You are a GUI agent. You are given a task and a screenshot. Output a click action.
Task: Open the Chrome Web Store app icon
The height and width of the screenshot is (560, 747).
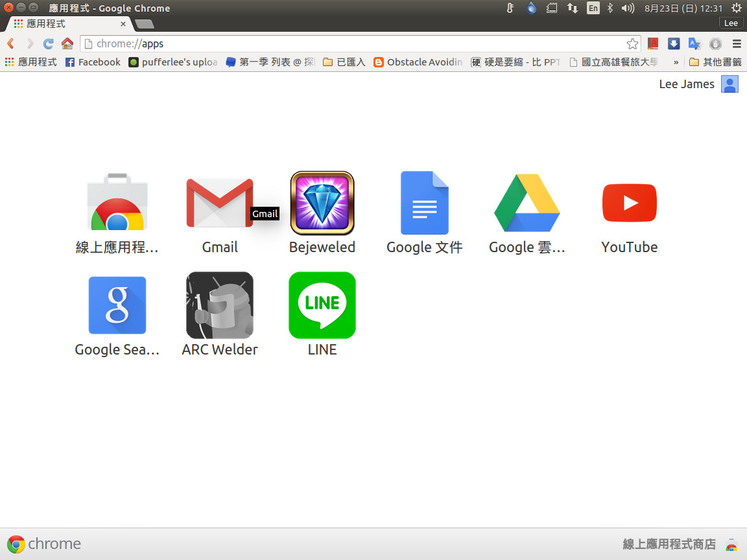[117, 202]
